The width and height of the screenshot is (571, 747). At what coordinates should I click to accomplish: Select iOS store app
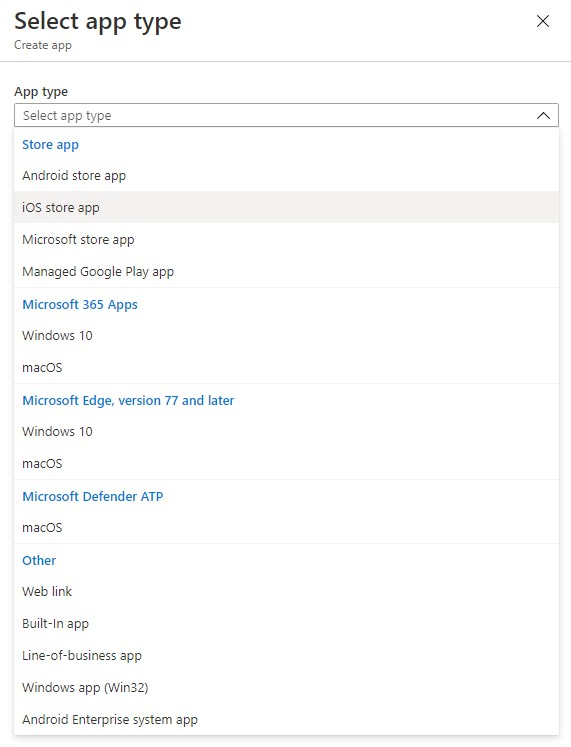tap(286, 207)
